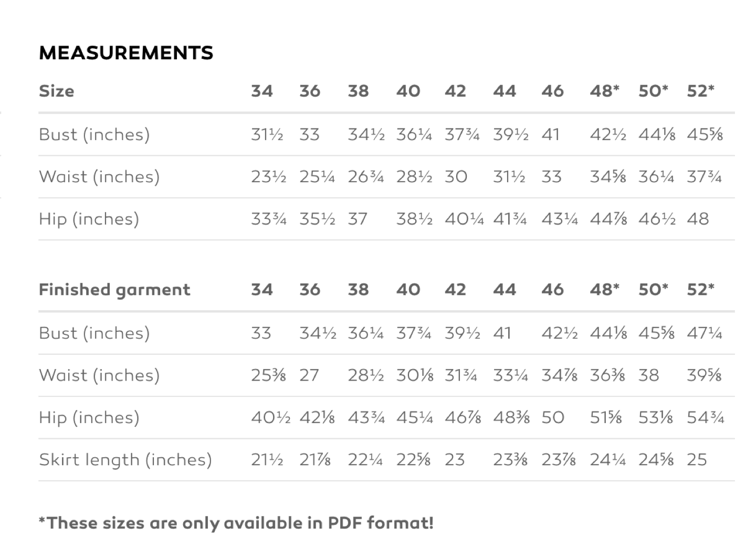Click the Finished garment header label

pyautogui.click(x=114, y=290)
